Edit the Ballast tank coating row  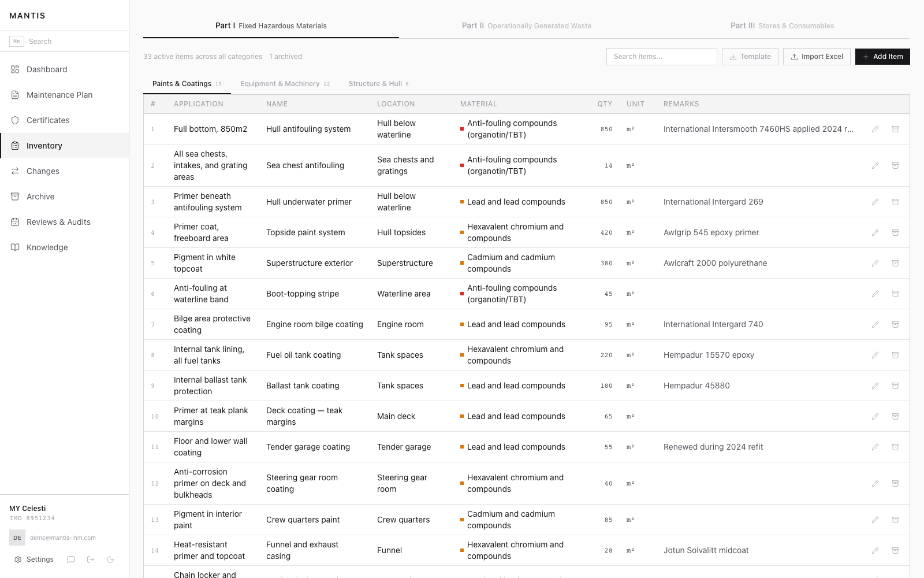875,386
